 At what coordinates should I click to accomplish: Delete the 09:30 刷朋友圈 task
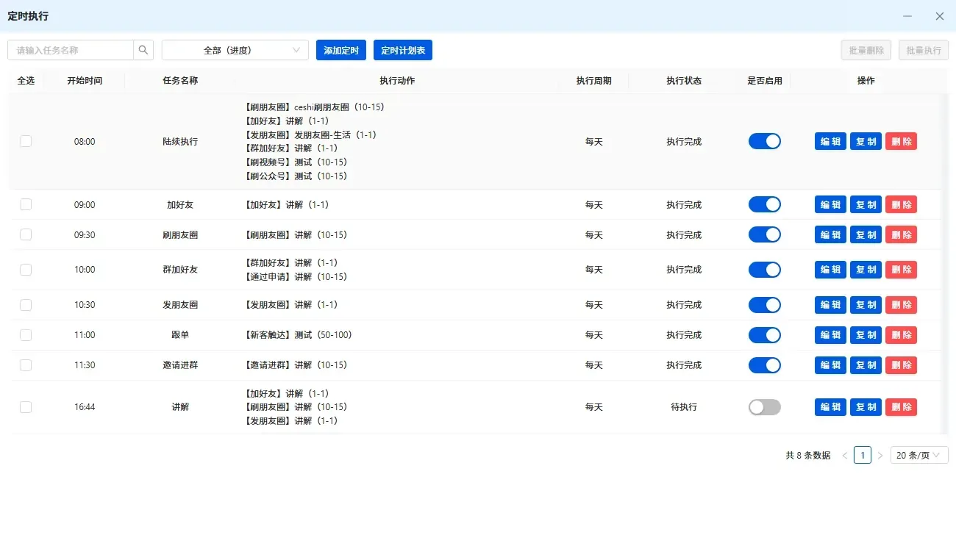tap(901, 234)
